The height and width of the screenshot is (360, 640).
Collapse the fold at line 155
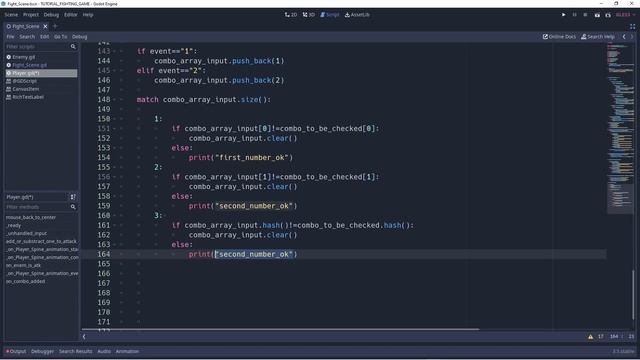point(114,167)
